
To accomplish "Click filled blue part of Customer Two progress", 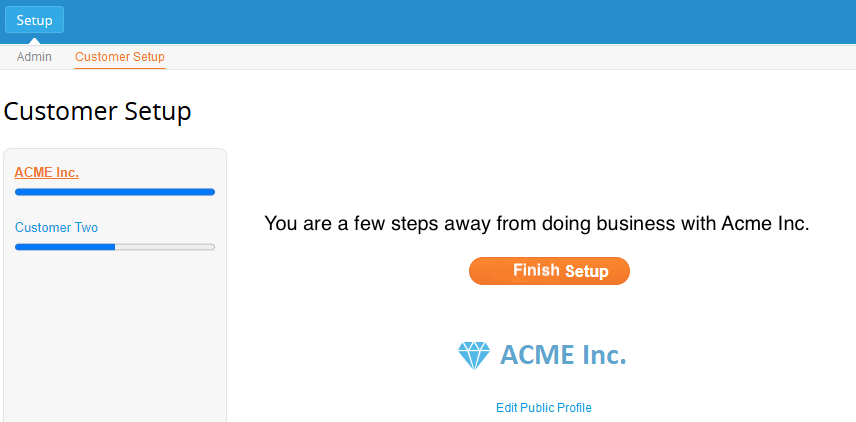I will 65,247.
